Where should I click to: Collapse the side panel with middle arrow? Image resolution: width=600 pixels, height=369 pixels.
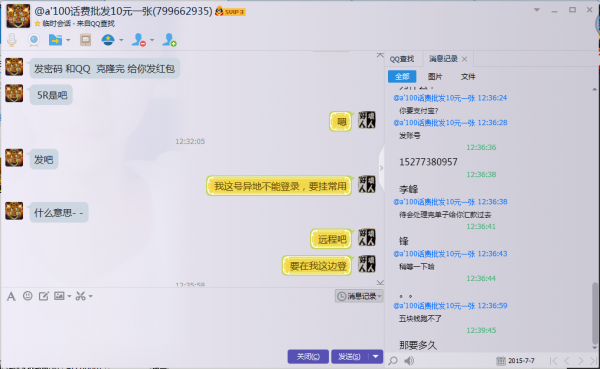coord(381,168)
